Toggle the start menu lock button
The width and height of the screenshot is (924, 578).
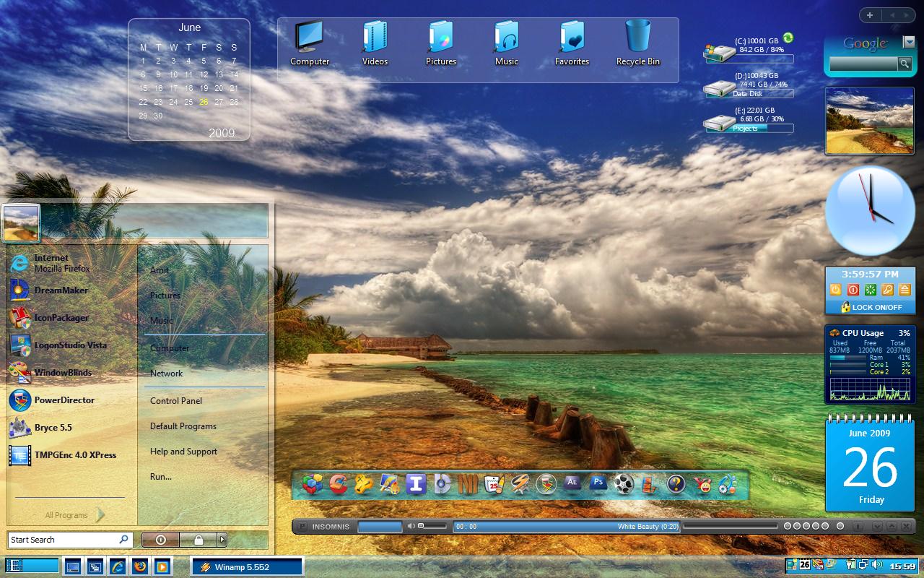[x=198, y=540]
